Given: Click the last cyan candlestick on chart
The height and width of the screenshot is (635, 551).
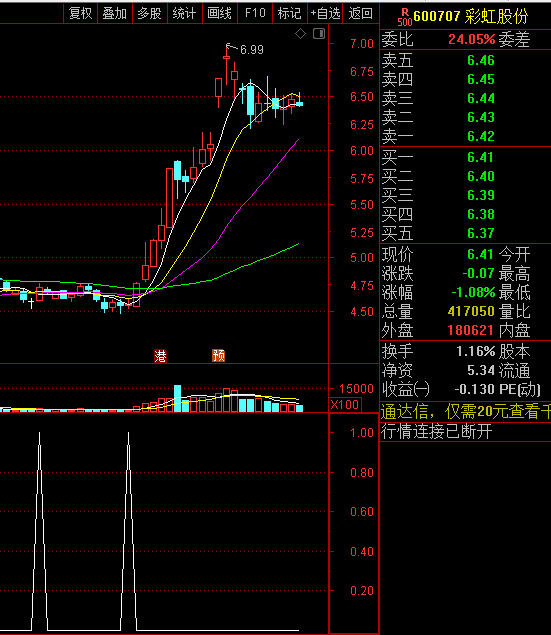Looking at the screenshot, I should coord(300,104).
